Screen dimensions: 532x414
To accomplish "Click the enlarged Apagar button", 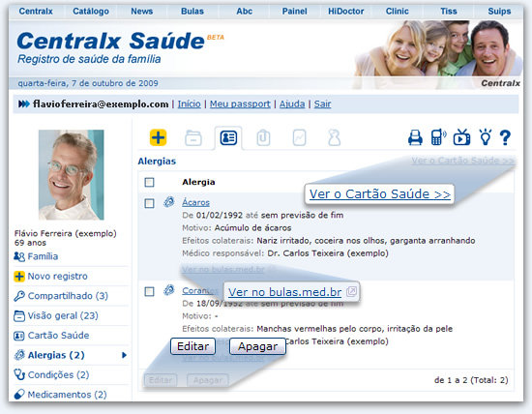I will click(x=257, y=346).
